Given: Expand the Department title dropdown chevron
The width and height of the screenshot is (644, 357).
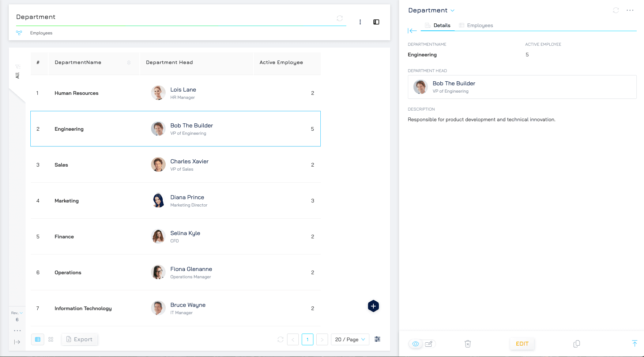Looking at the screenshot, I should 452,11.
